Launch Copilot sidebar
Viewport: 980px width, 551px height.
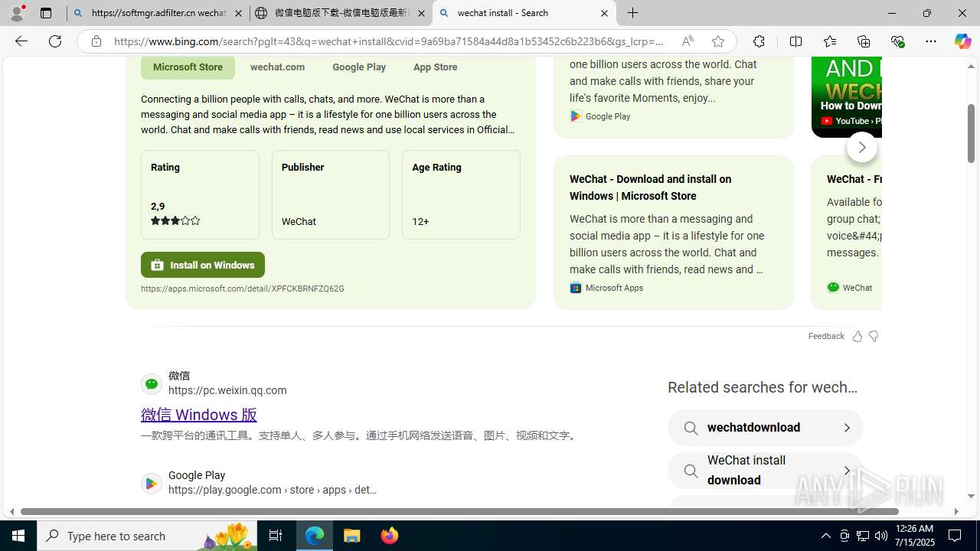coord(962,41)
